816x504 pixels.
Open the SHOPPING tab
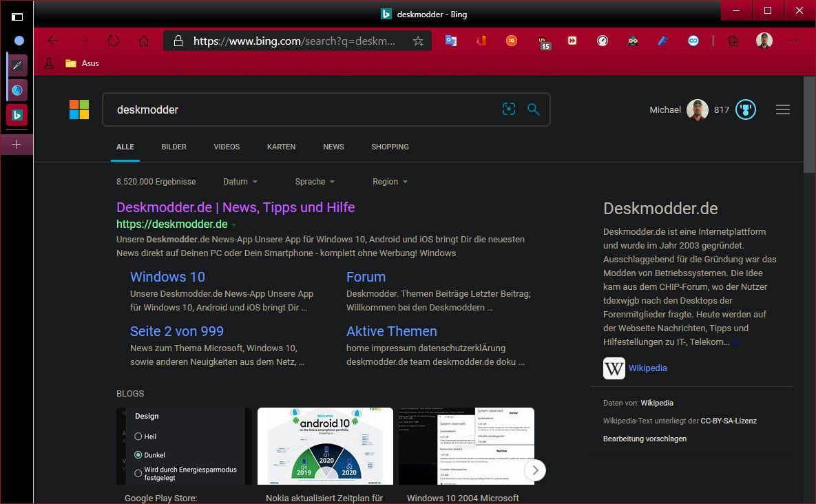[x=390, y=147]
